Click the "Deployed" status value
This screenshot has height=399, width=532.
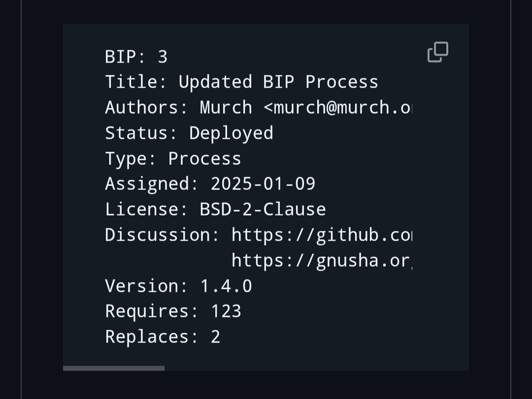(x=231, y=133)
